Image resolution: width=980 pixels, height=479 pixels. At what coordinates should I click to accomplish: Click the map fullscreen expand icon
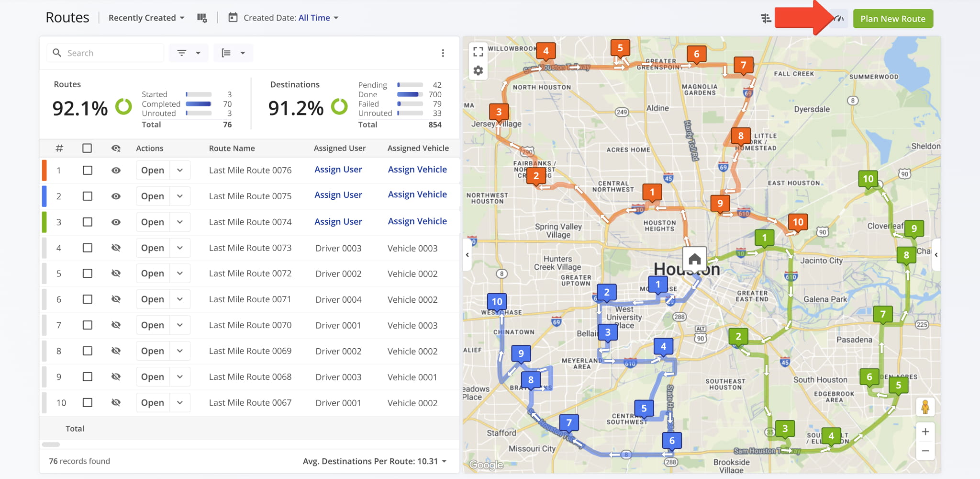tap(478, 51)
